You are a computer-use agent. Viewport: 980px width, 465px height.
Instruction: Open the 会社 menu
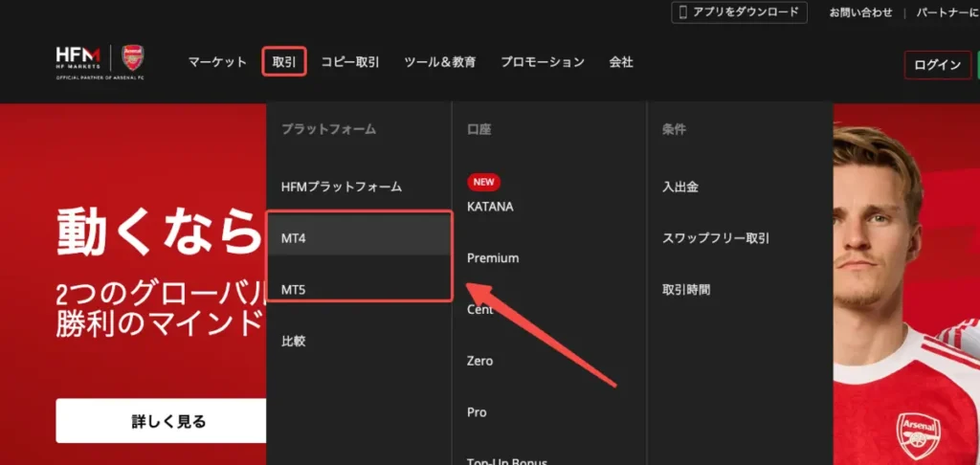(621, 62)
